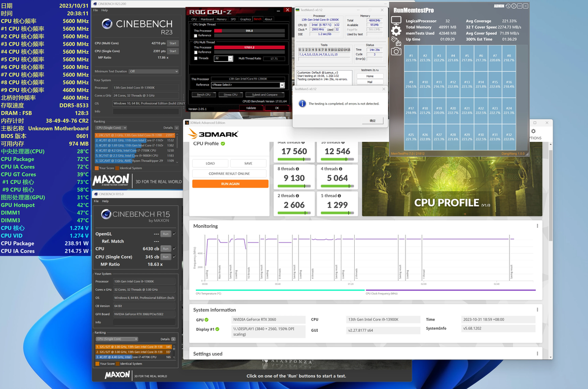Open the RunMemtestPro settings gear
The width and height of the screenshot is (588, 389).
396,31
